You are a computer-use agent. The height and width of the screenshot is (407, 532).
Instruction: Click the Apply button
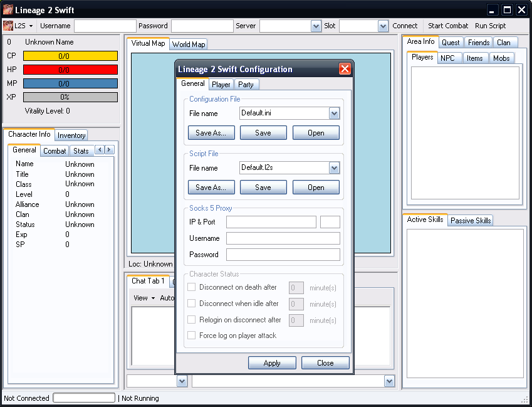pyautogui.click(x=272, y=363)
